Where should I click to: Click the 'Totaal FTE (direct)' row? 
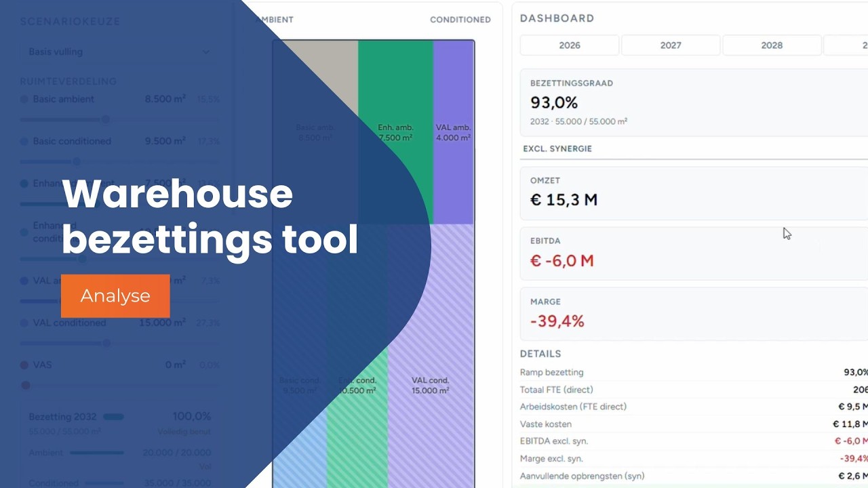point(694,390)
